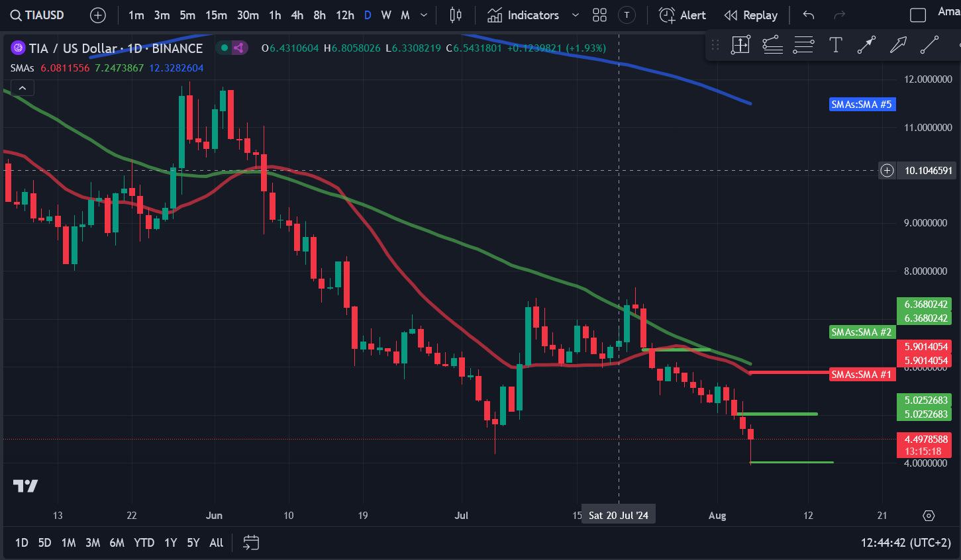Collapse the indicator legend with chevron arrow

coord(23,88)
